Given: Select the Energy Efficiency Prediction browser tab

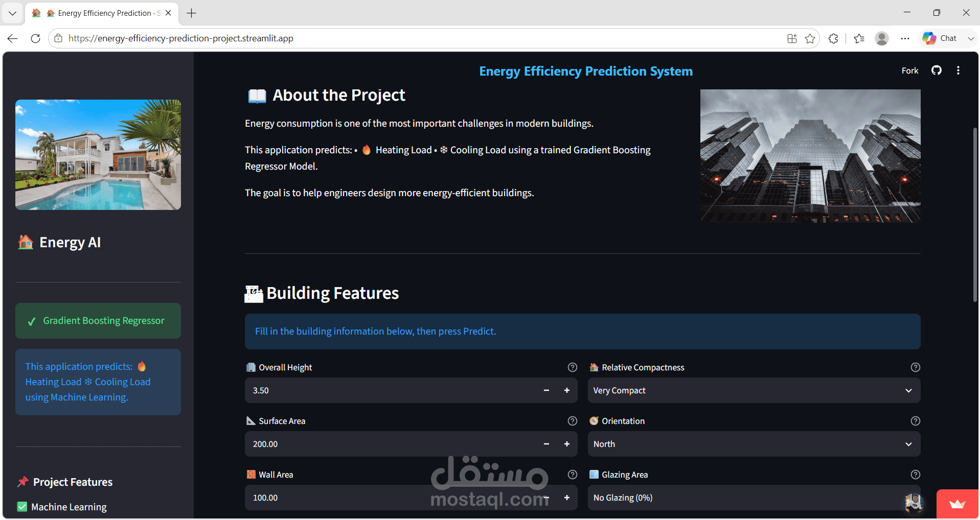Looking at the screenshot, I should (102, 13).
